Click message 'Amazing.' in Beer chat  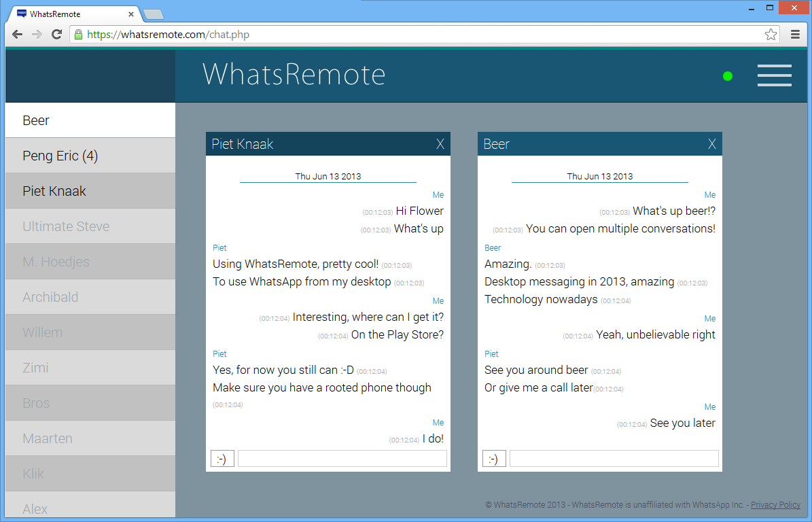(x=508, y=264)
